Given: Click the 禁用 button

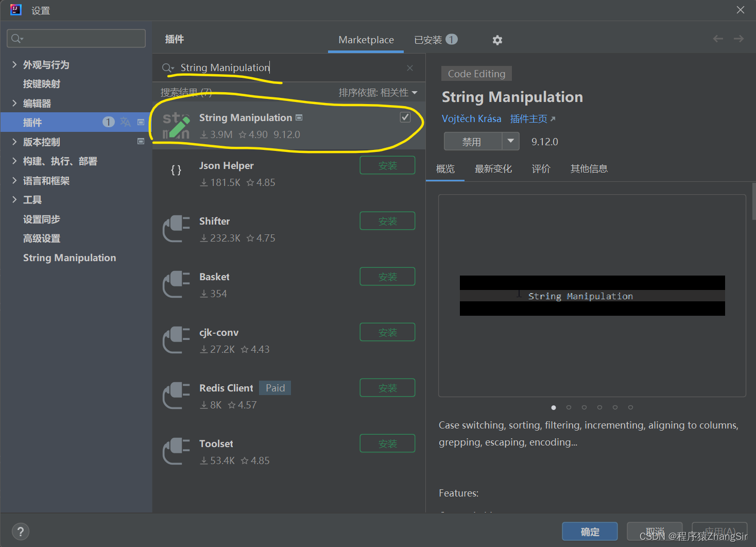Looking at the screenshot, I should click(x=473, y=141).
